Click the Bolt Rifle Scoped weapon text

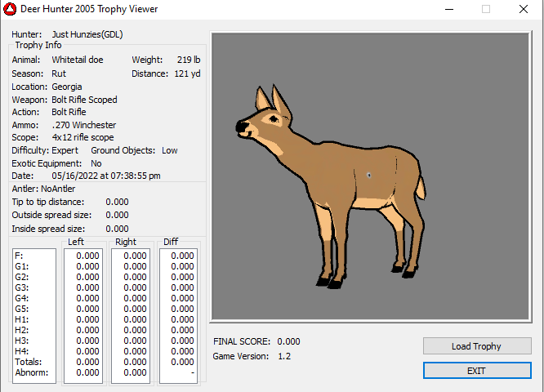(x=84, y=100)
